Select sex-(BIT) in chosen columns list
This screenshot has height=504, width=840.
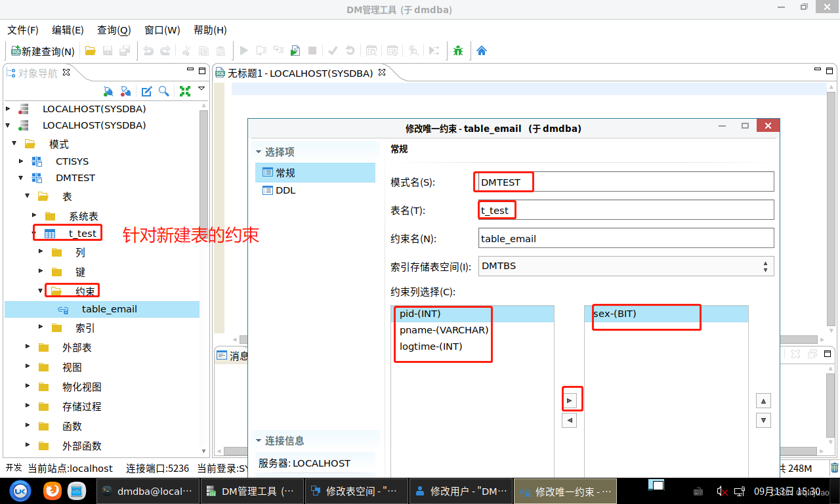tap(666, 314)
